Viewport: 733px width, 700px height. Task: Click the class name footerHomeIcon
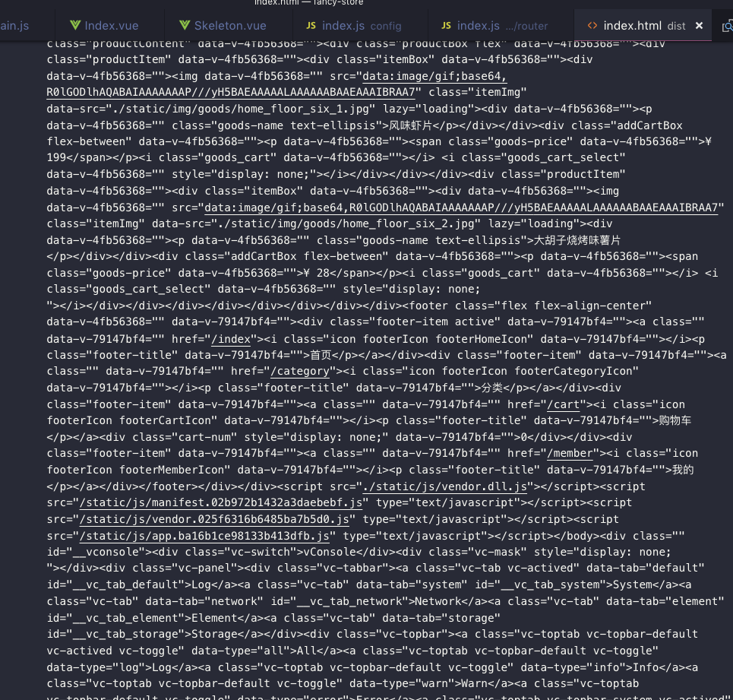(484, 338)
